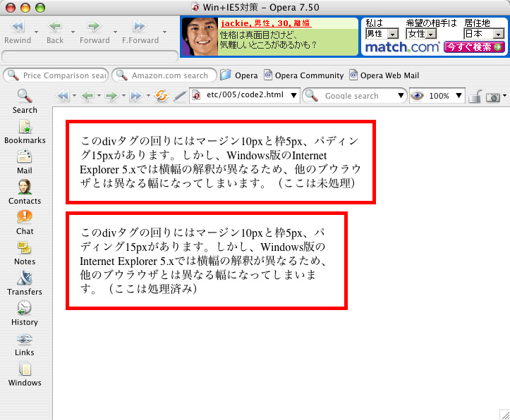Open the Mail panel
The width and height of the screenshot is (510, 420).
point(25,162)
